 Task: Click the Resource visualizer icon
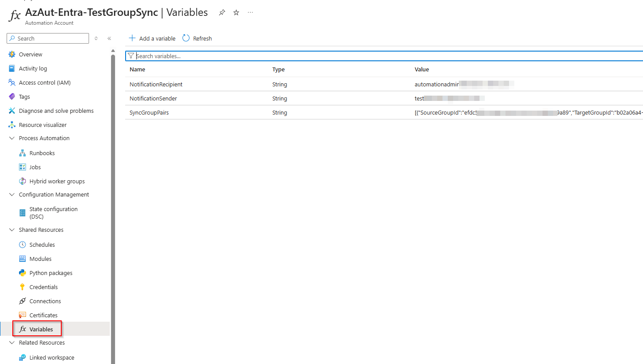coord(12,125)
